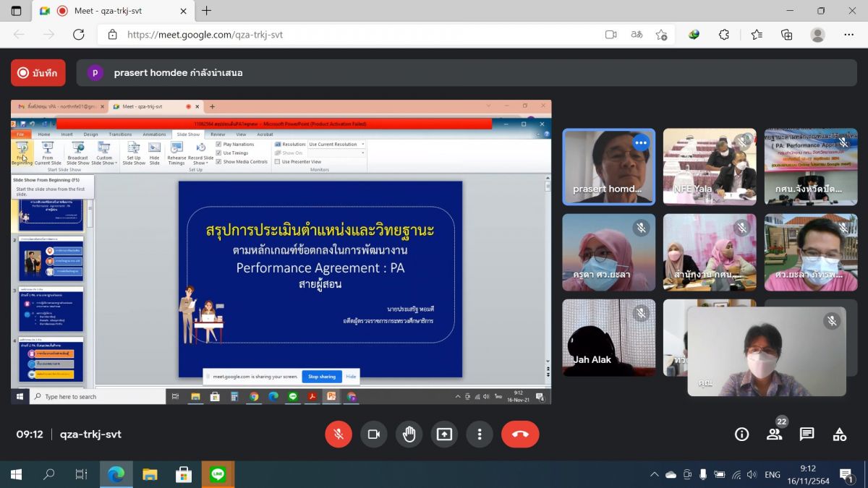Show the participants list with 22 badge
Screen dimensions: 868x488
[x=774, y=434]
